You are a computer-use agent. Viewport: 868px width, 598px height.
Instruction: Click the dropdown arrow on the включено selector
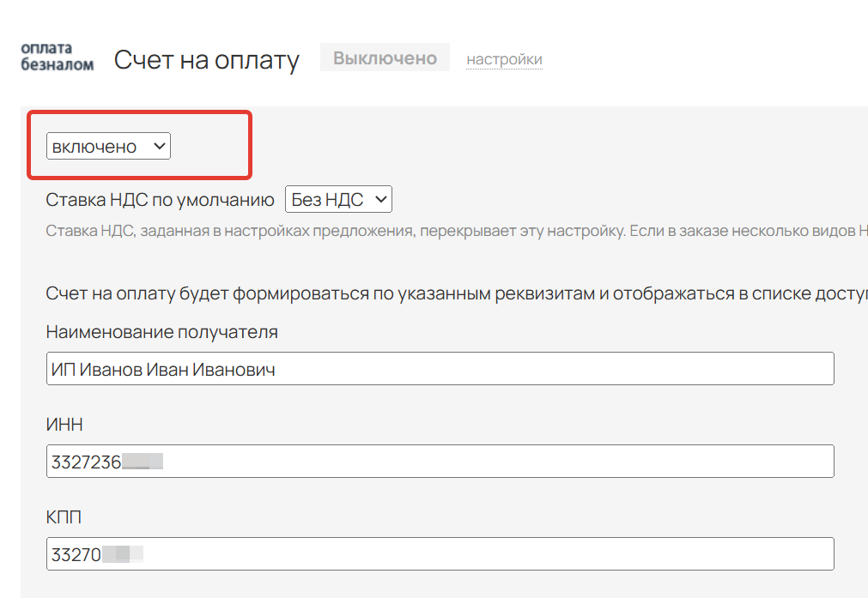pyautogui.click(x=159, y=145)
